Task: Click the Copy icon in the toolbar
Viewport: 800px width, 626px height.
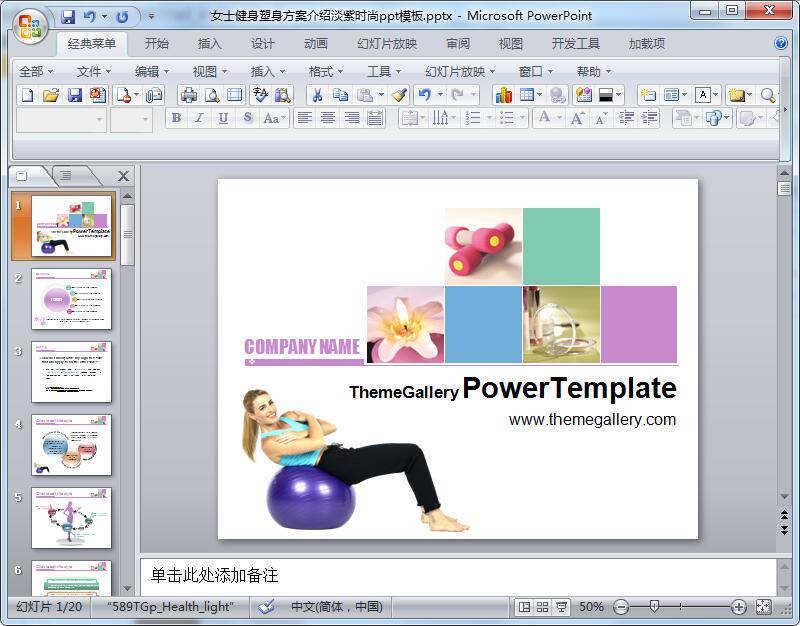Action: tap(340, 95)
